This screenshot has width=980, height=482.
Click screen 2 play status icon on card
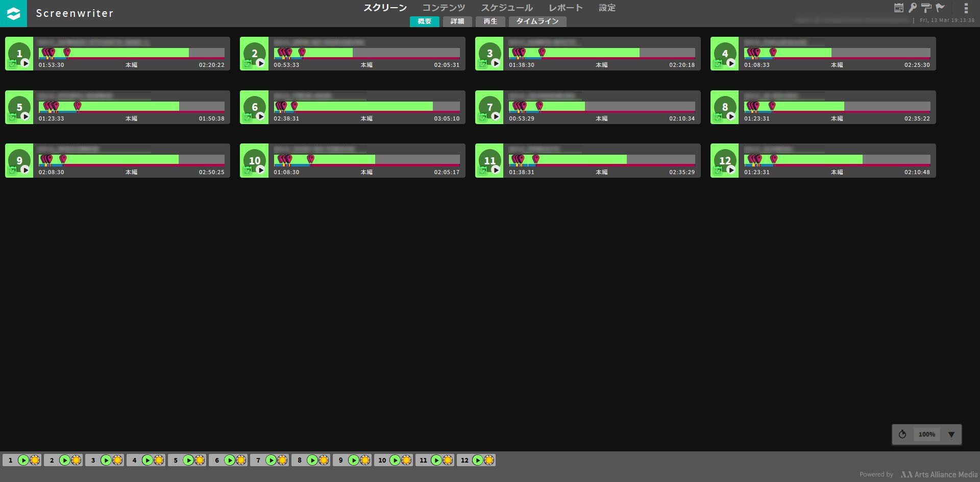[x=260, y=63]
